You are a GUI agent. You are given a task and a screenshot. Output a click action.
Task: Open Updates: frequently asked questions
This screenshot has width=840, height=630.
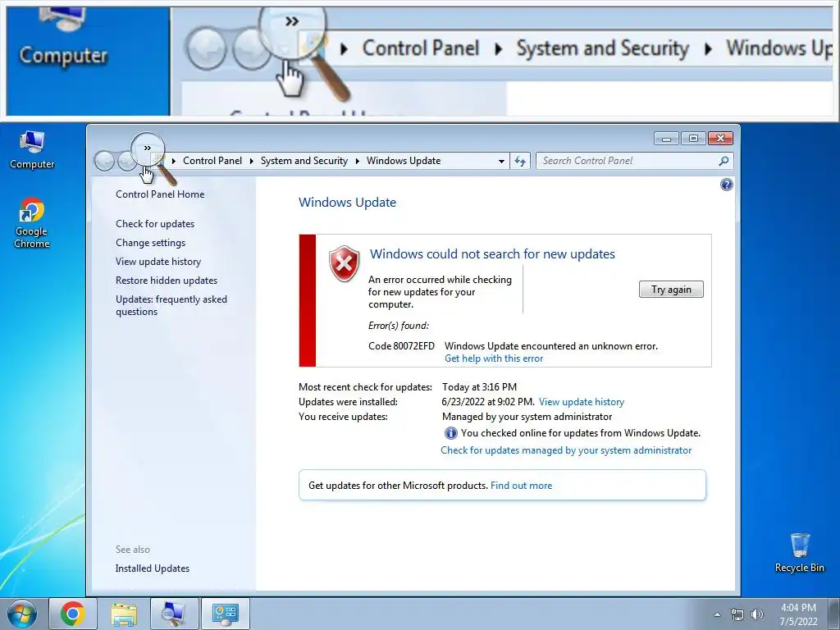[x=171, y=305]
